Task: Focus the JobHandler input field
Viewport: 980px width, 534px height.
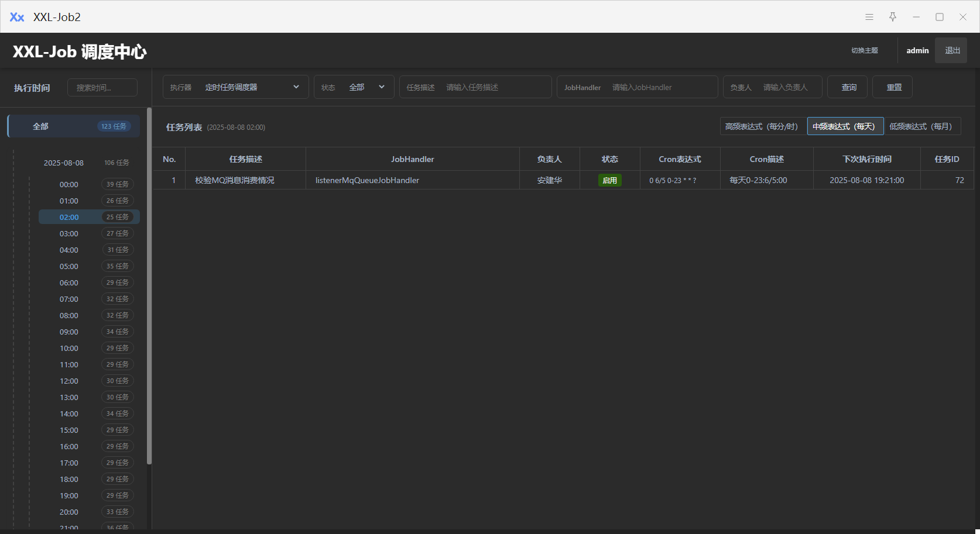Action: pyautogui.click(x=638, y=87)
